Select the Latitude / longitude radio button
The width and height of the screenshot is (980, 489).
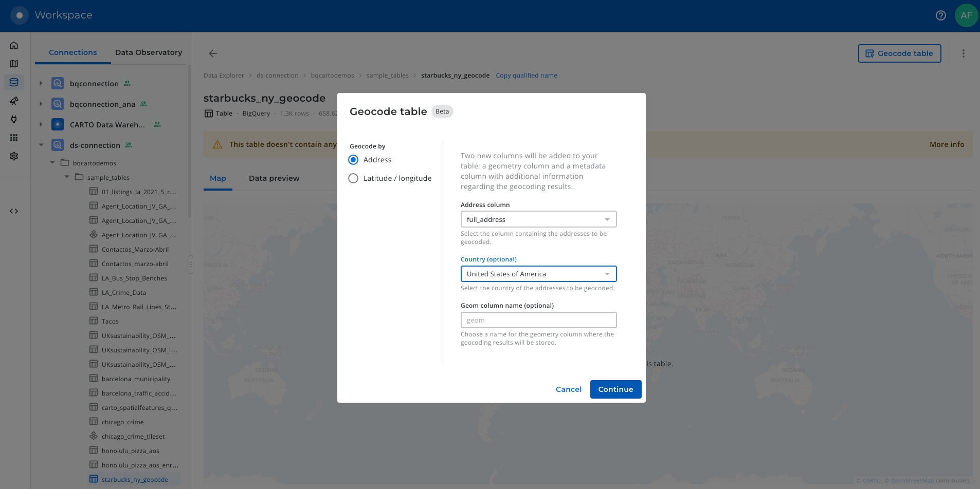click(353, 178)
